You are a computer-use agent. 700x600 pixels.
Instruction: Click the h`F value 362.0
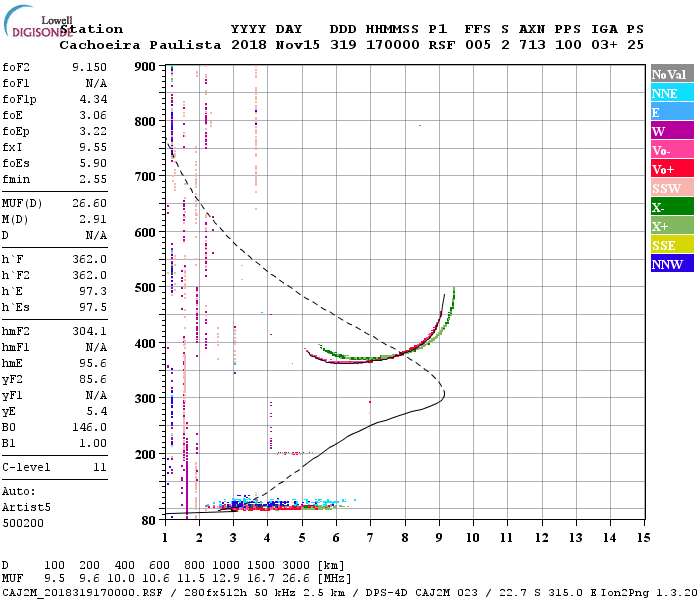[x=89, y=259]
